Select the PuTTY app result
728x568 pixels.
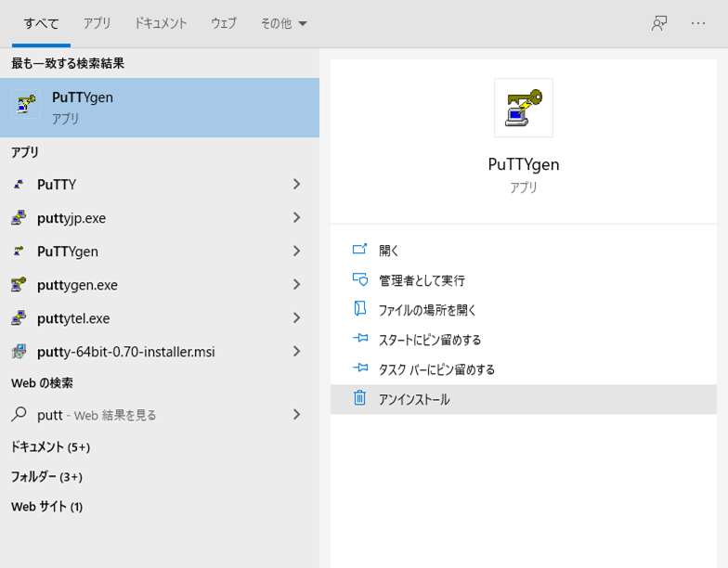pos(160,184)
